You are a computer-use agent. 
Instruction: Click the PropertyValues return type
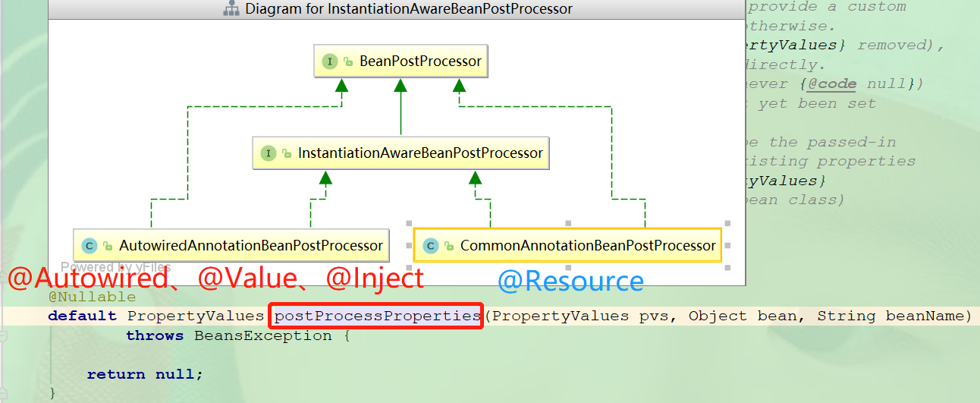196,316
